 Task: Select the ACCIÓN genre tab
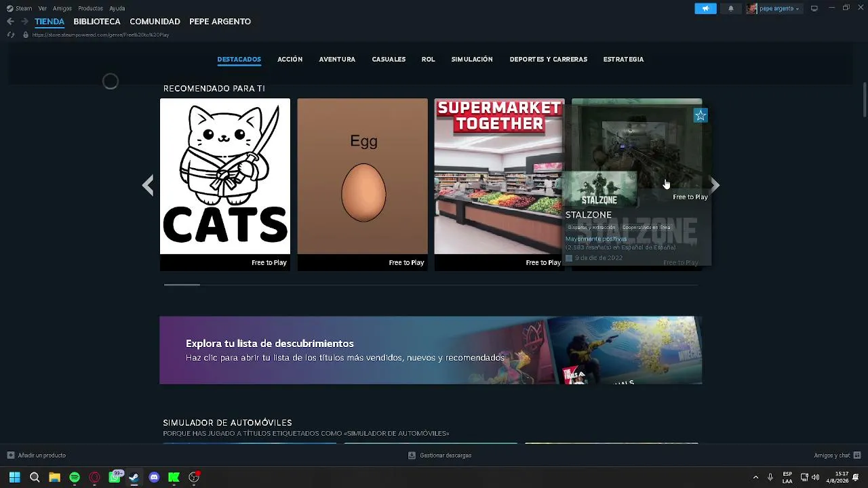click(x=290, y=60)
